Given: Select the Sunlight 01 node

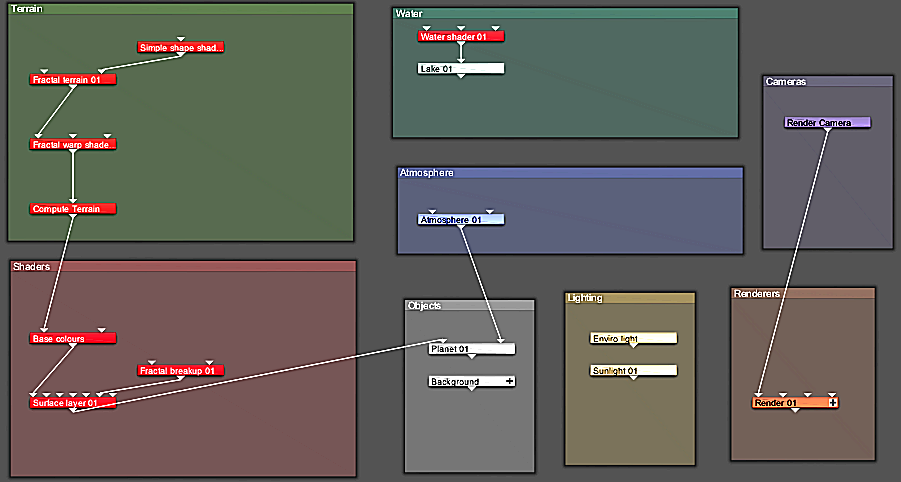Looking at the screenshot, I should (x=633, y=371).
